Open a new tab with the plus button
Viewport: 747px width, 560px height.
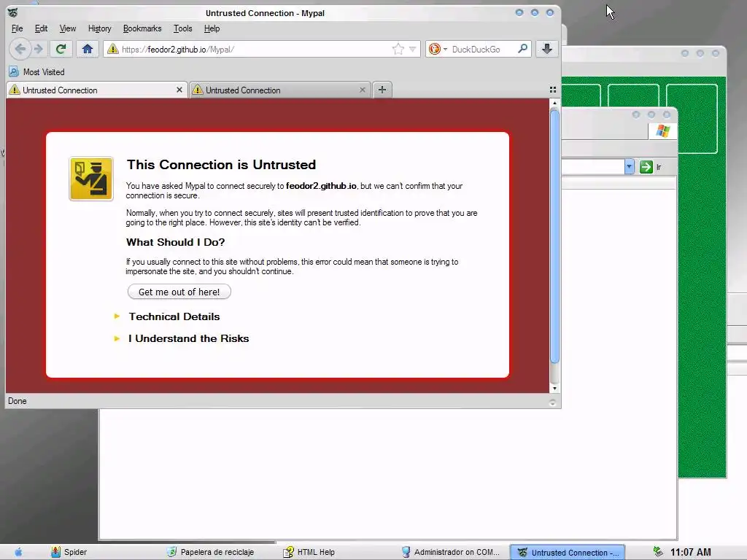coord(382,90)
